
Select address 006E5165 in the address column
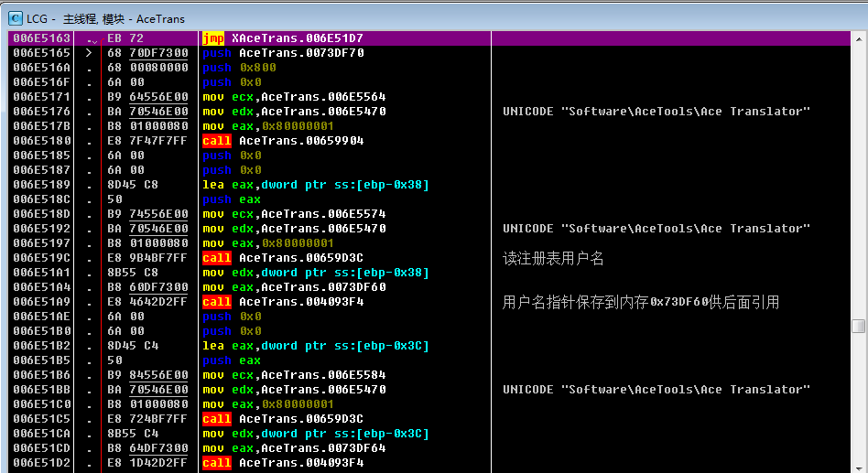click(41, 53)
